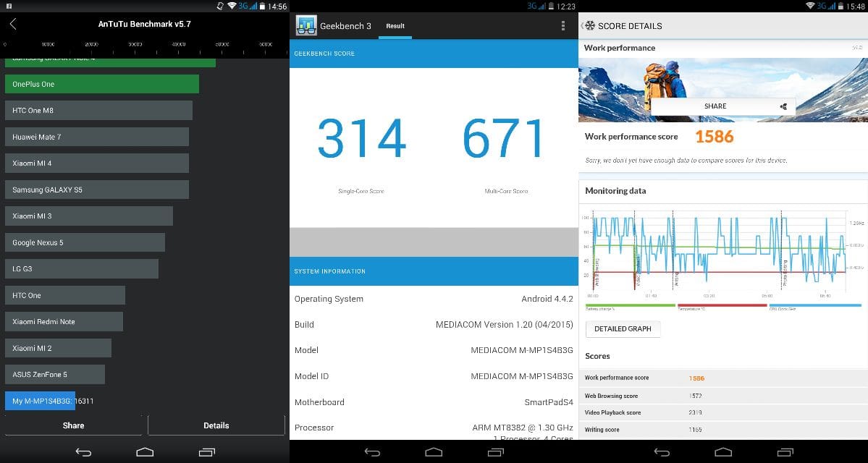The height and width of the screenshot is (463, 868).
Task: Select the Xiaomi MI 3 bar
Action: coord(88,216)
